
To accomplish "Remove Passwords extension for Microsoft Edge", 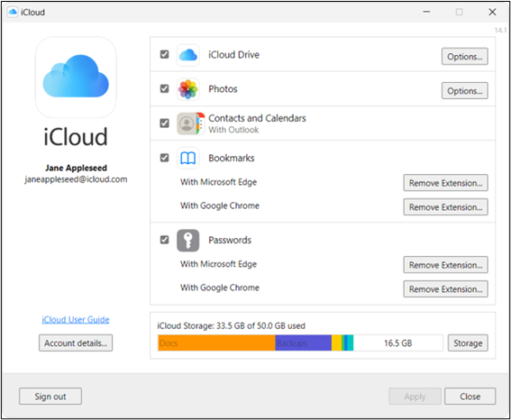I will pos(445,265).
